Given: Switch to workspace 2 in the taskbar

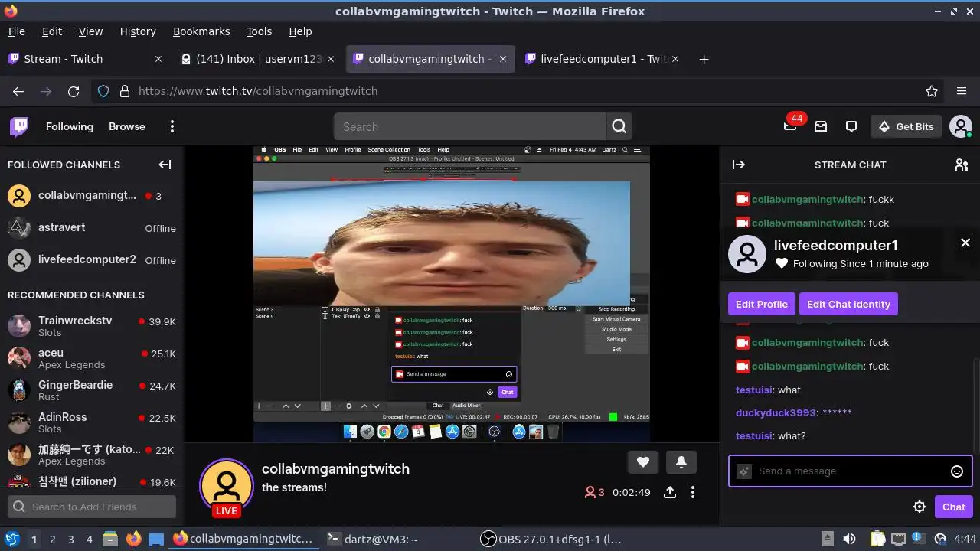Looking at the screenshot, I should tap(52, 539).
